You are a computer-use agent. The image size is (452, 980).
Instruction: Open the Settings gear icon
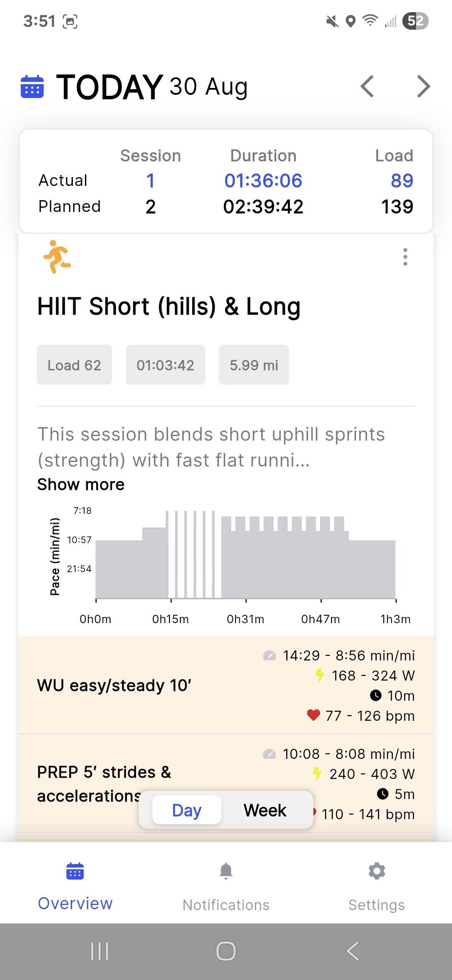(377, 871)
